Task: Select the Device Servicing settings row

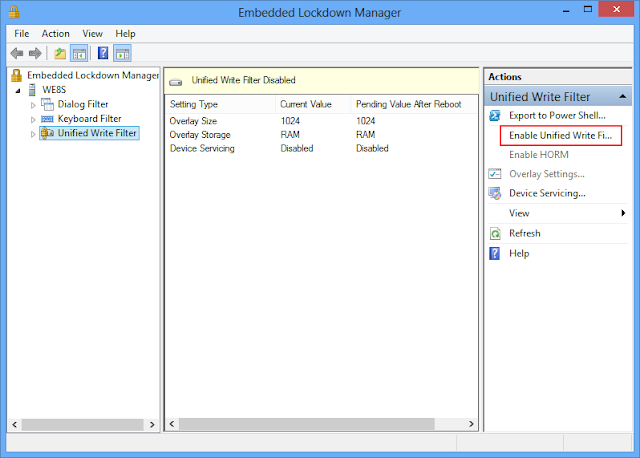Action: [x=321, y=149]
